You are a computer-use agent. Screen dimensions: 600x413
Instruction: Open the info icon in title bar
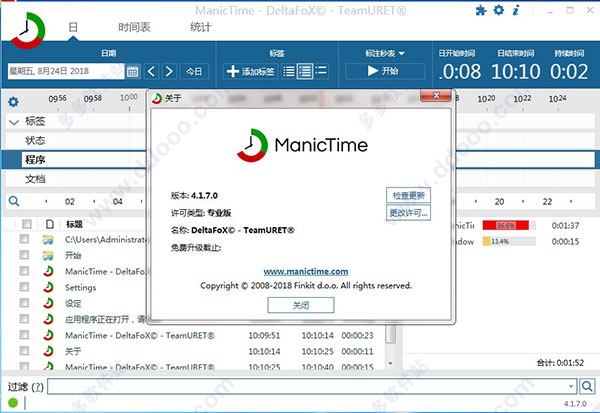516,10
